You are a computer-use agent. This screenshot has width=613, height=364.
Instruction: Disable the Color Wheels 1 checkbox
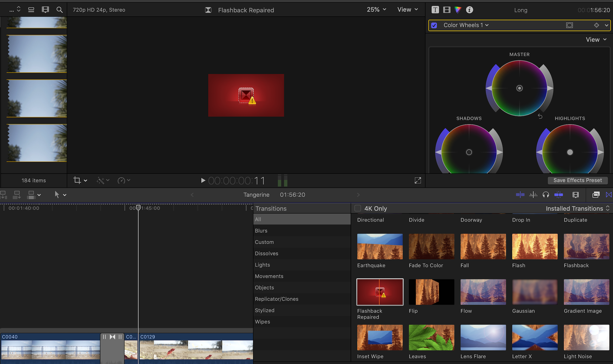[434, 25]
